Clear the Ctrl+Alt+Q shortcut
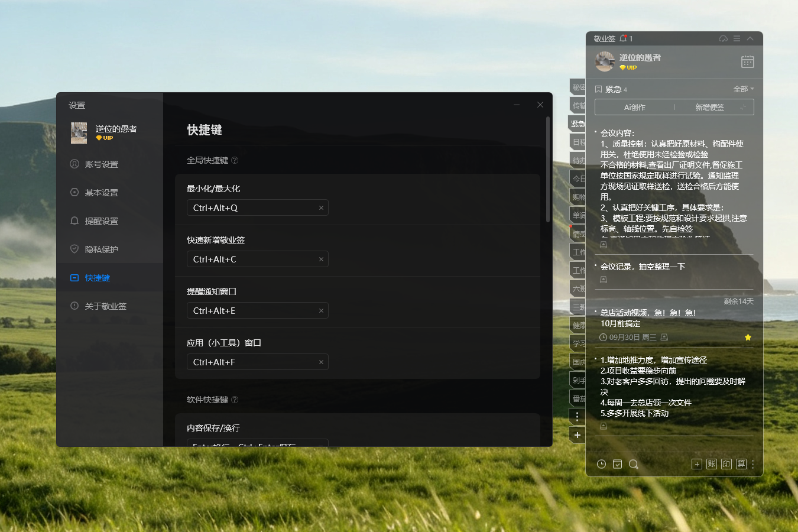 321,208
